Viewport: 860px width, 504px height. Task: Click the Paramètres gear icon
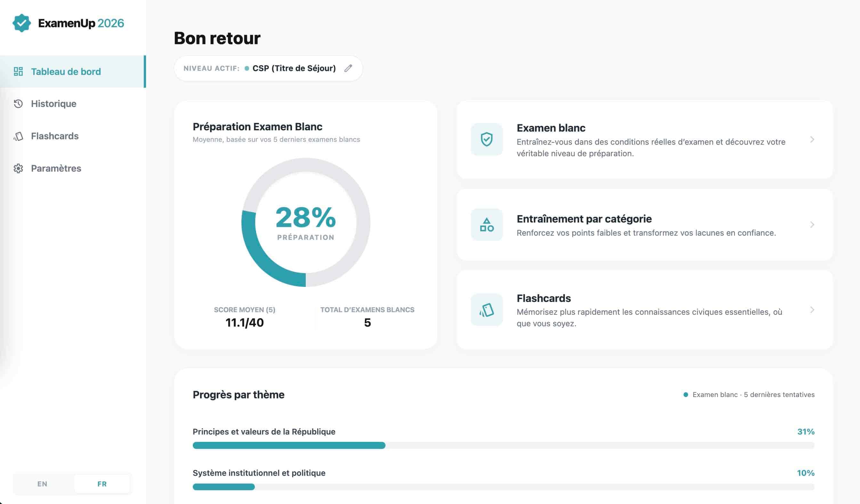click(18, 168)
